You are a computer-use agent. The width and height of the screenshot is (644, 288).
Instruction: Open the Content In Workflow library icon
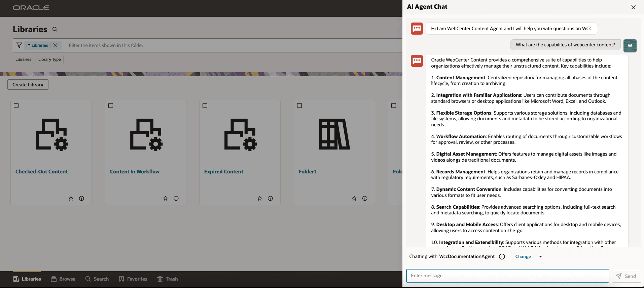[146, 134]
